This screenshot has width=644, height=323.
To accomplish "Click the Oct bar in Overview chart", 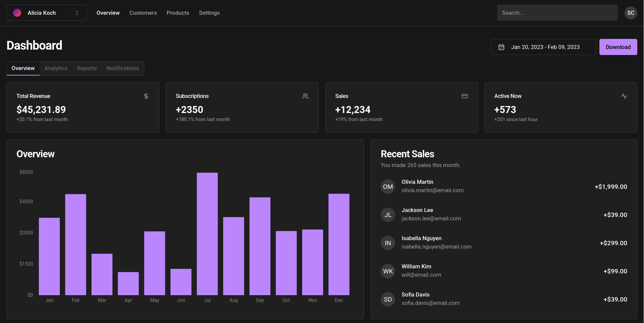I will pyautogui.click(x=286, y=263).
